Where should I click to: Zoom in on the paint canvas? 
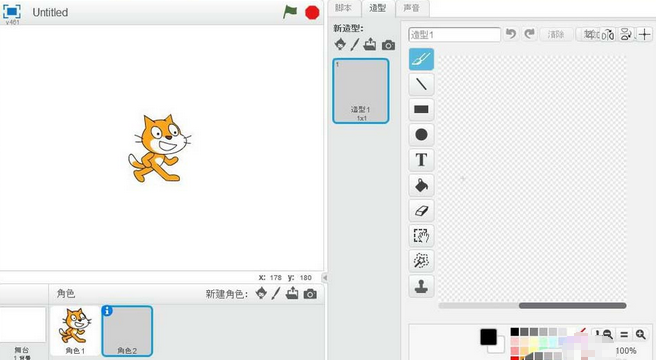641,334
